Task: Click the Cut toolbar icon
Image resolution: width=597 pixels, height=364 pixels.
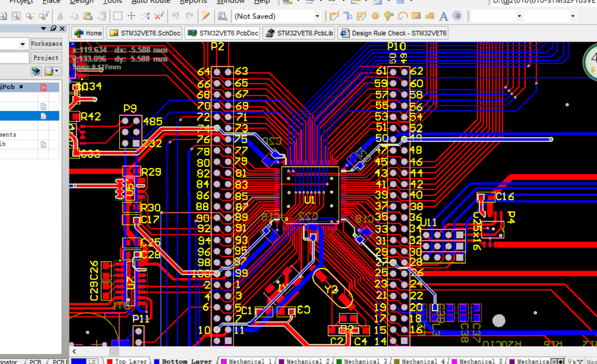Action: tap(60, 16)
